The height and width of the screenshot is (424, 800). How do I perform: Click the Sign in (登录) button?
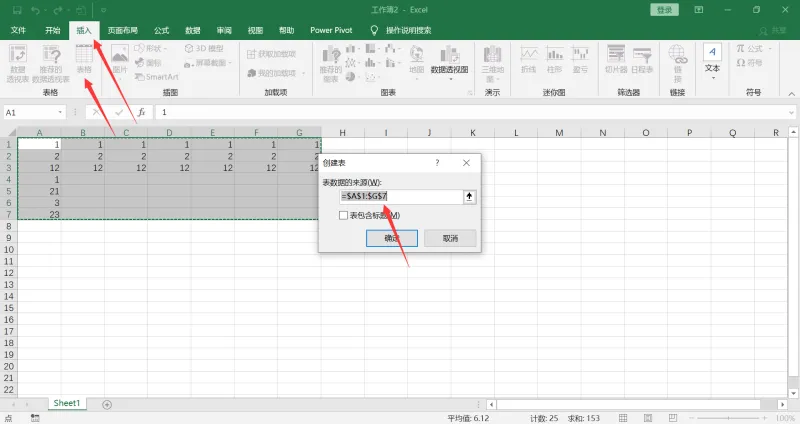[664, 10]
